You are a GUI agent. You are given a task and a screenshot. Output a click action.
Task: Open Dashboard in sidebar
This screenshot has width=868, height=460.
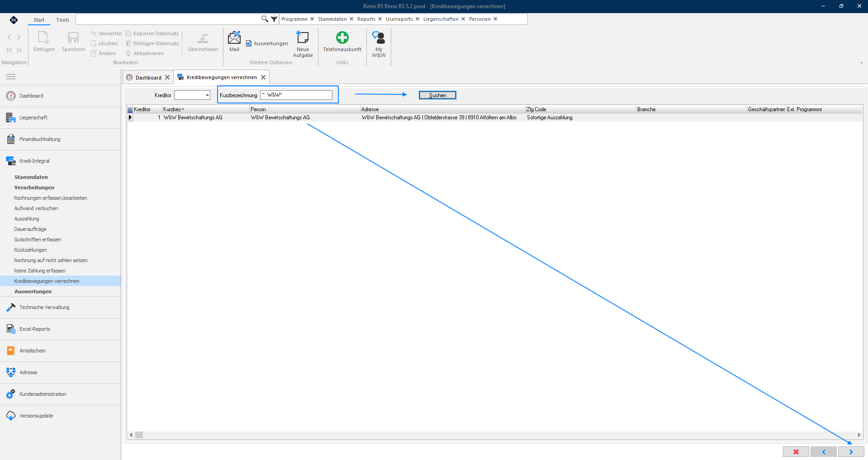[60, 96]
